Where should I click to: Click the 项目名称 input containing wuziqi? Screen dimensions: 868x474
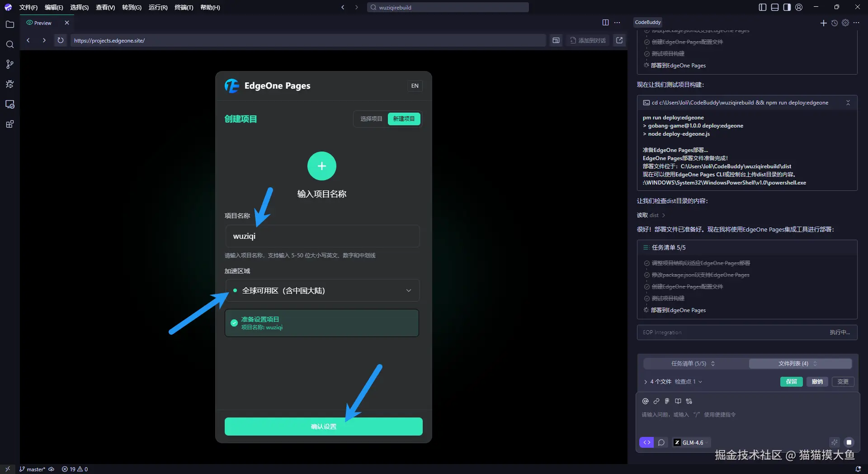322,236
